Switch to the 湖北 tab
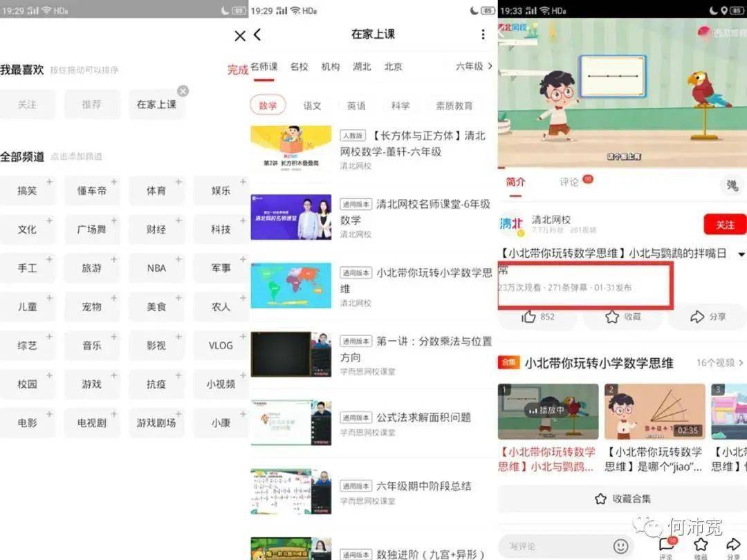Viewport: 747px width, 560px height. (362, 66)
